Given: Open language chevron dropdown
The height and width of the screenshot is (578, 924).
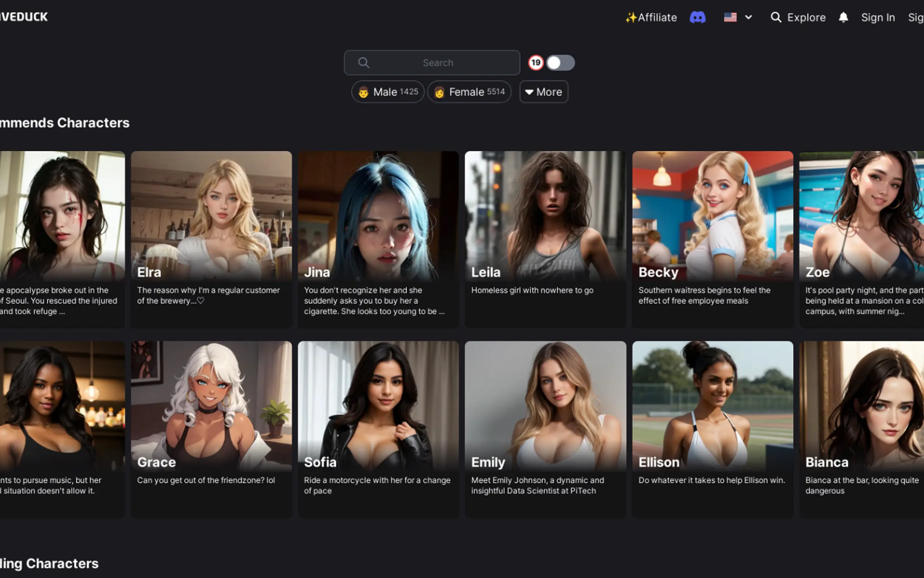Looking at the screenshot, I should pos(748,17).
